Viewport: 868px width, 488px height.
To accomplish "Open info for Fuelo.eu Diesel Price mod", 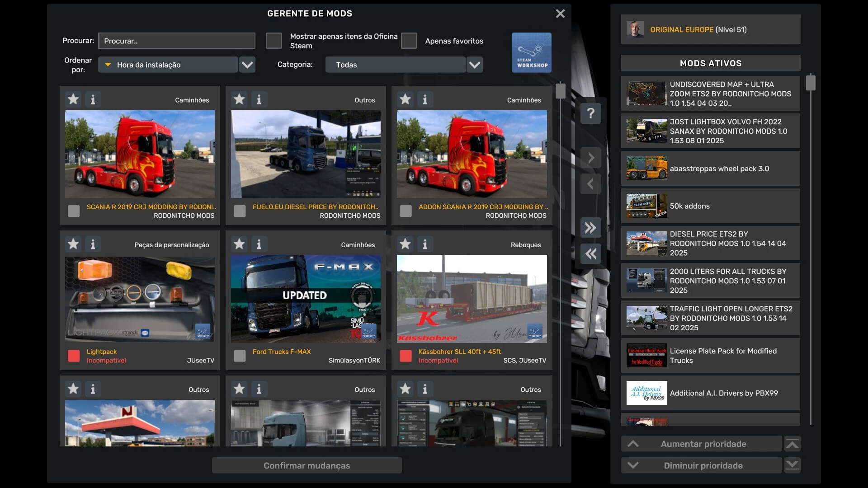I will pyautogui.click(x=259, y=99).
